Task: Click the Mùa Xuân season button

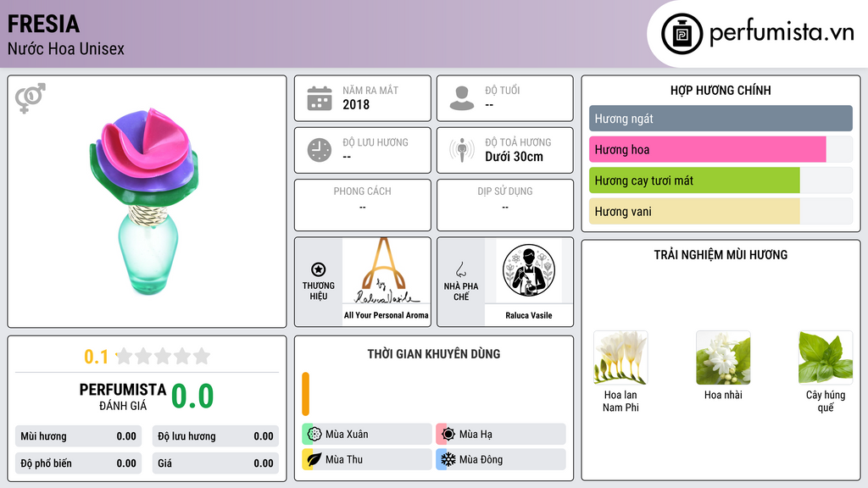Action: click(367, 435)
